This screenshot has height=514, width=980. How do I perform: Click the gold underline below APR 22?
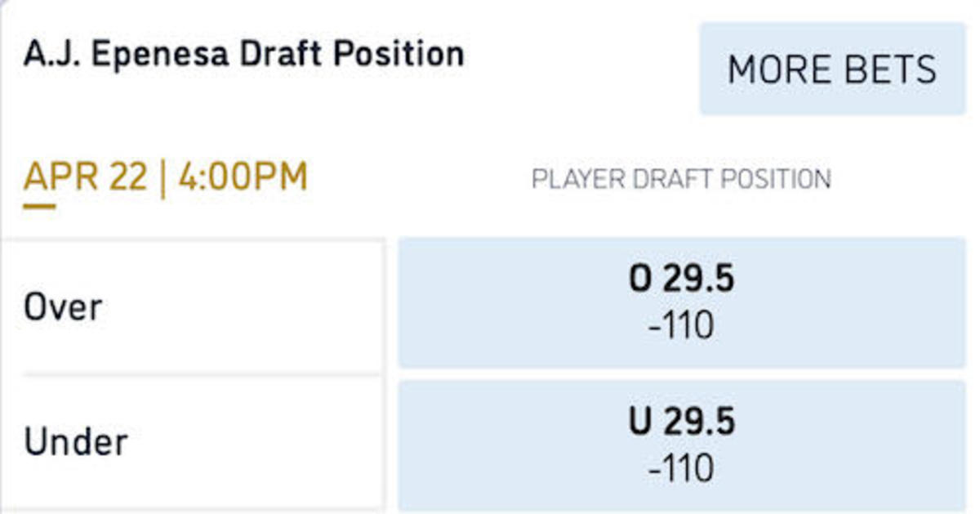(39, 206)
